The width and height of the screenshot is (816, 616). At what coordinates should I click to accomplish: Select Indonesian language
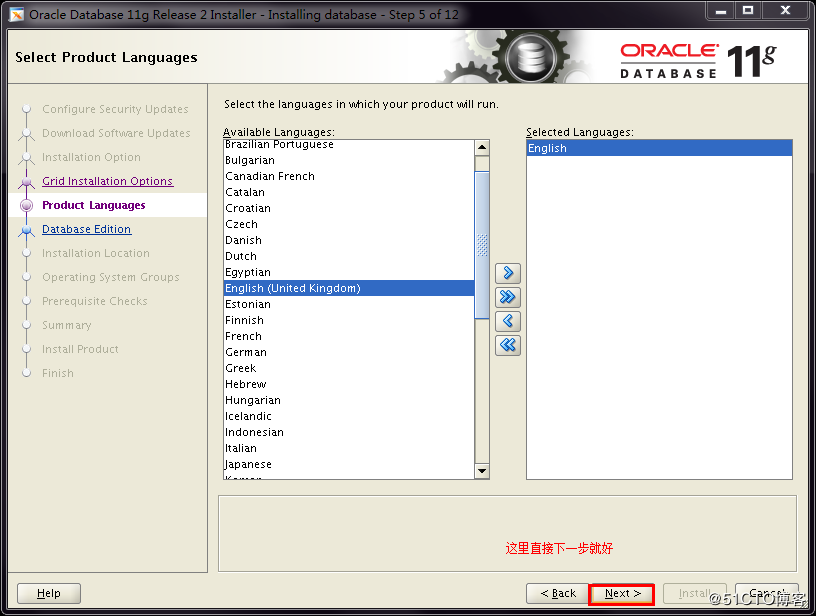point(349,432)
